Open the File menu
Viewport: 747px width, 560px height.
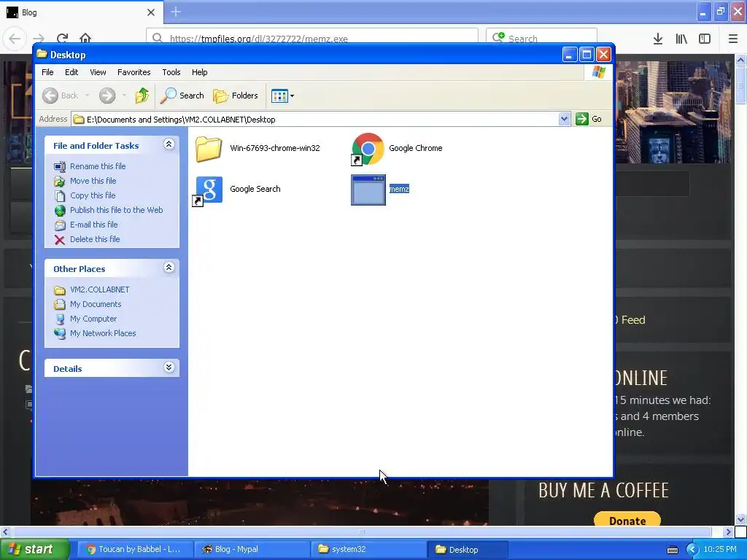pos(47,72)
